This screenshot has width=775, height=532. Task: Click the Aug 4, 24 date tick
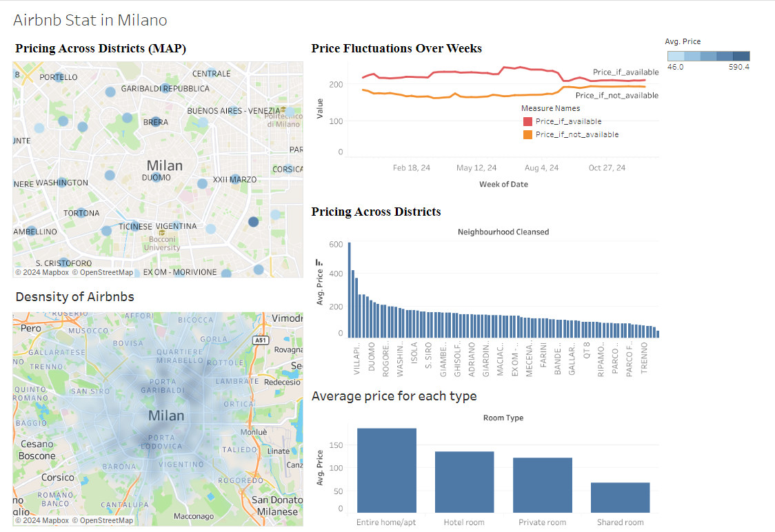[x=542, y=168]
